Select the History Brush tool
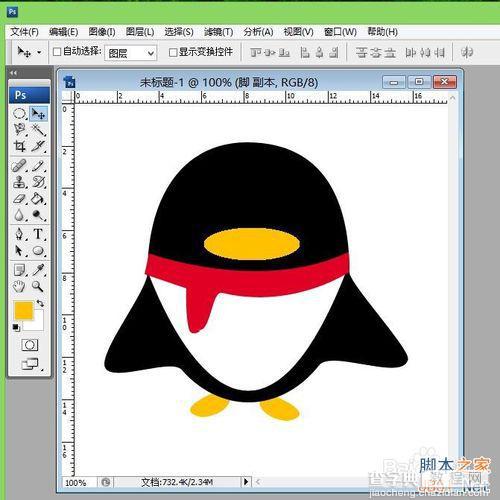Image resolution: width=500 pixels, height=500 pixels. pos(38,182)
